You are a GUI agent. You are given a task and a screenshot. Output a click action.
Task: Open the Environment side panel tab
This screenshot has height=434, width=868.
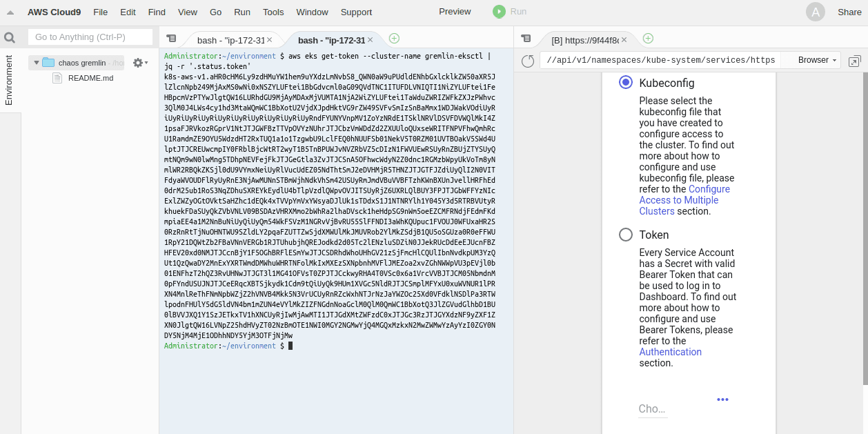pos(9,80)
